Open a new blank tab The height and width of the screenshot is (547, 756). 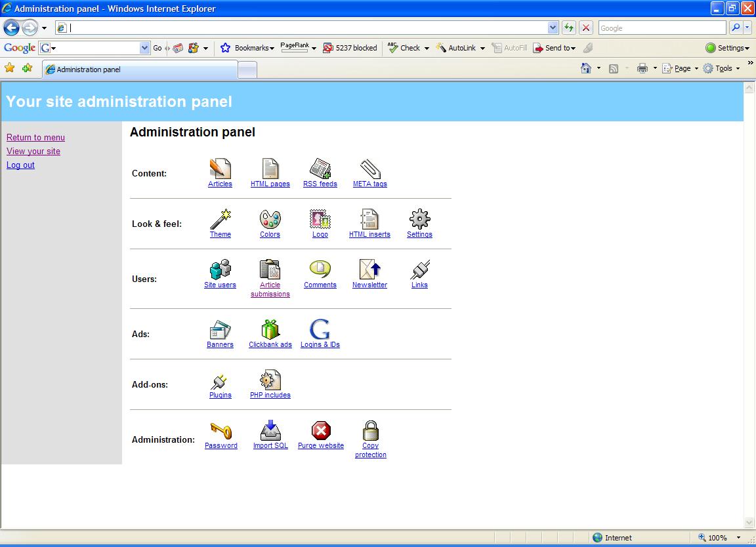point(247,70)
